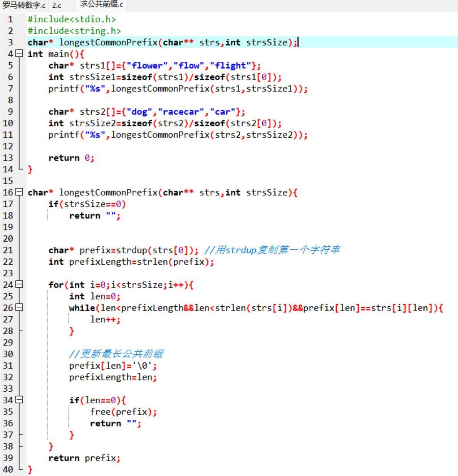This screenshot has height=476, width=458.
Task: Collapse the longestCommonPrefix function fold marker
Action: point(19,192)
